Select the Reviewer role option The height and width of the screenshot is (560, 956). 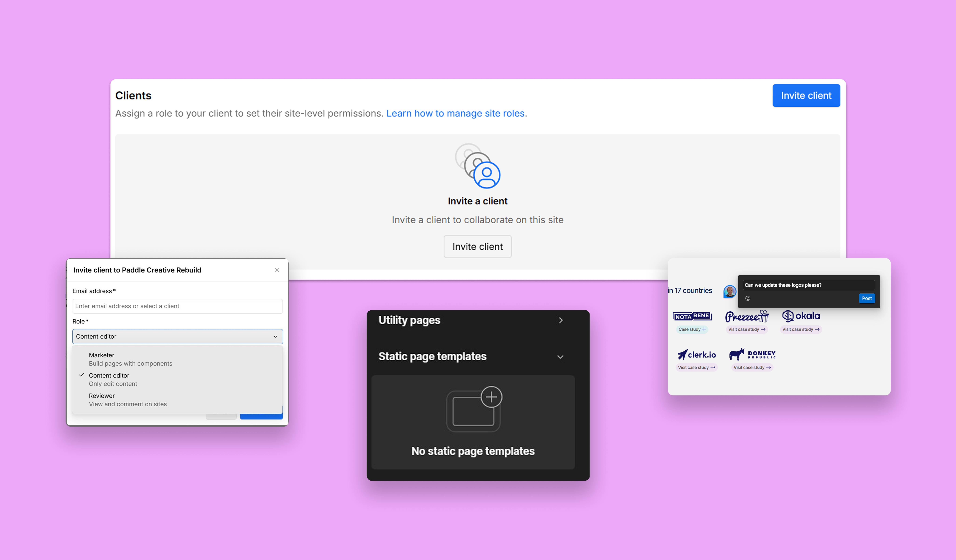point(128,400)
